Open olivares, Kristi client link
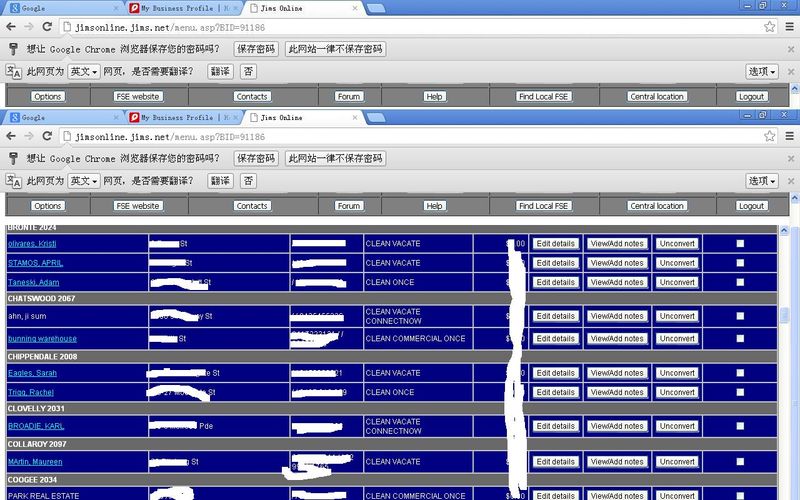The width and height of the screenshot is (800, 500). (32, 244)
